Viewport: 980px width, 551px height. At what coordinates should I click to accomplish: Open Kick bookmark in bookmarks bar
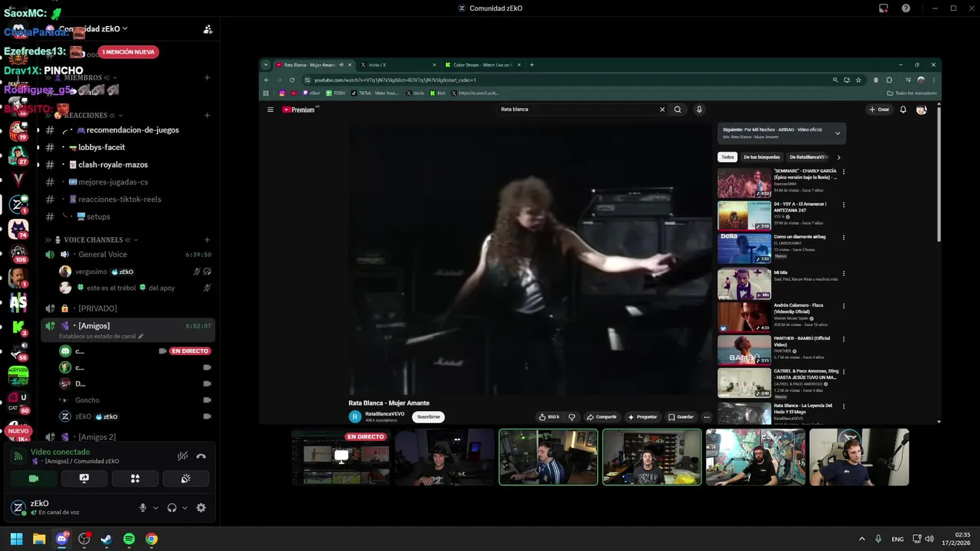[x=438, y=93]
